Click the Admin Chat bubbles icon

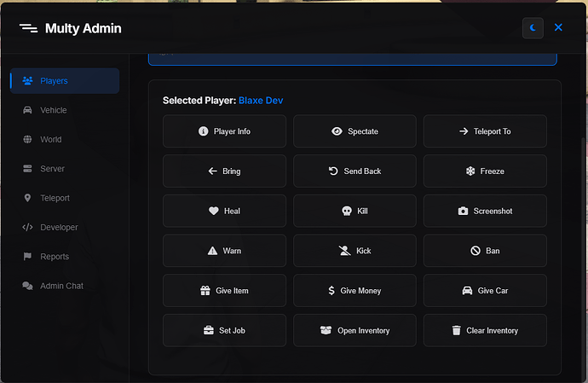[27, 286]
